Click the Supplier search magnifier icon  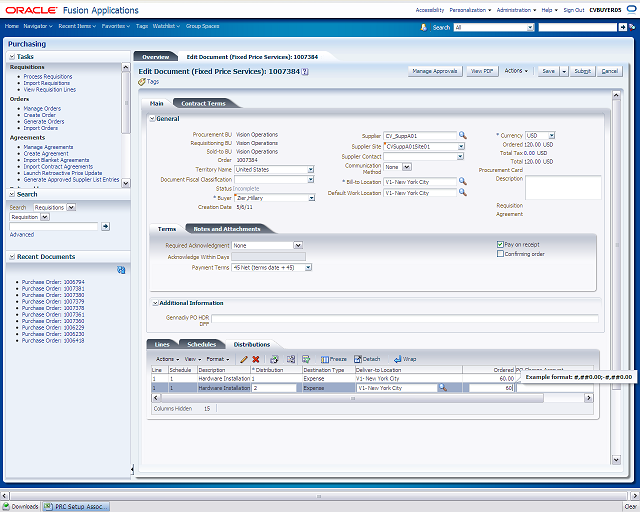point(462,135)
